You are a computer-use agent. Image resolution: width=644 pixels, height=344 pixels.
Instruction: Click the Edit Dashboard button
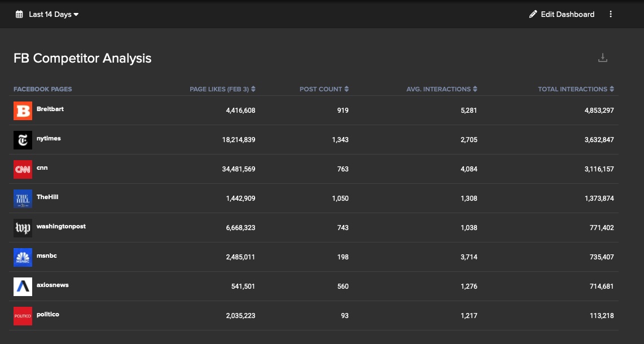(x=562, y=14)
